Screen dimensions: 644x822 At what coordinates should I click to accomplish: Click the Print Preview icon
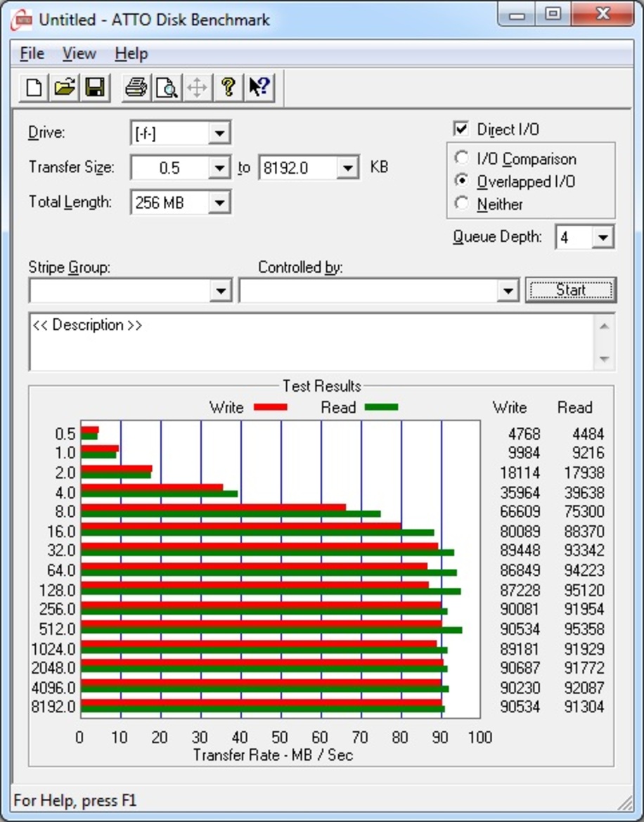tap(167, 87)
